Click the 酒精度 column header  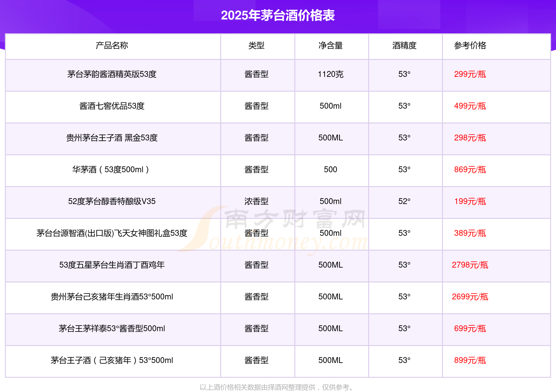tap(404, 46)
